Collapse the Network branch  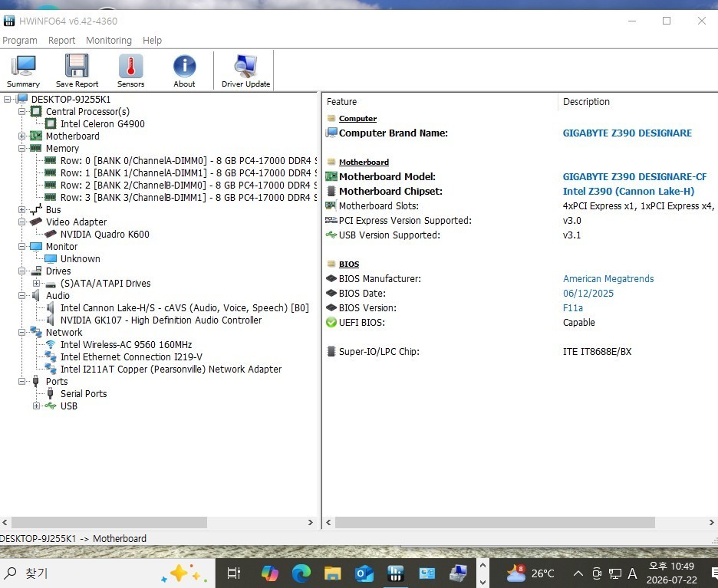21,332
